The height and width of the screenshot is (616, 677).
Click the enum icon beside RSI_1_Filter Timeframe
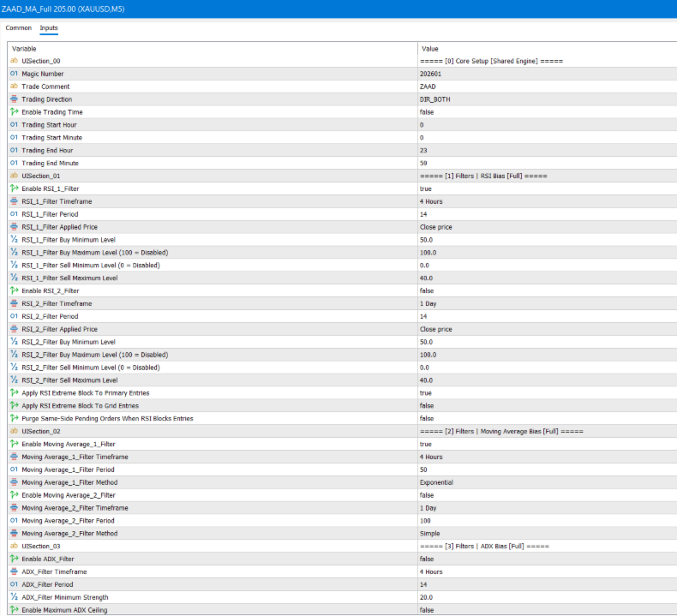(15, 201)
